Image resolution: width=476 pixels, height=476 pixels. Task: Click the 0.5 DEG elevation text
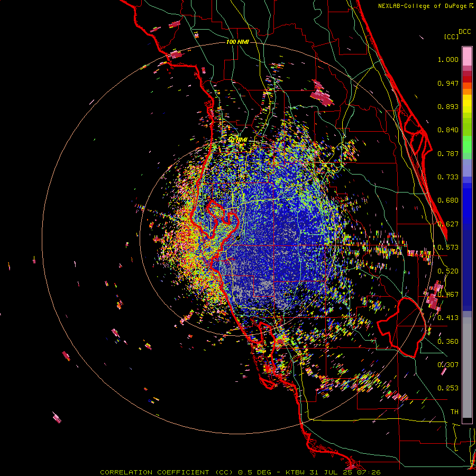pyautogui.click(x=254, y=472)
